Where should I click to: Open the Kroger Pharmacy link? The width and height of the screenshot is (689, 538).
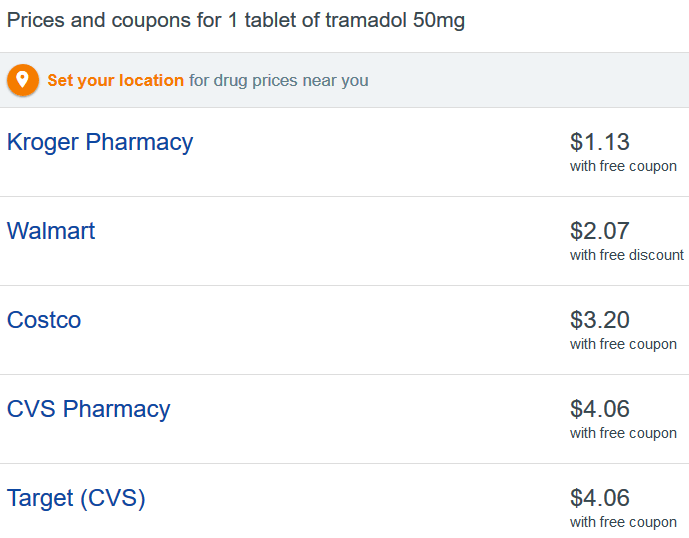pyautogui.click(x=100, y=142)
